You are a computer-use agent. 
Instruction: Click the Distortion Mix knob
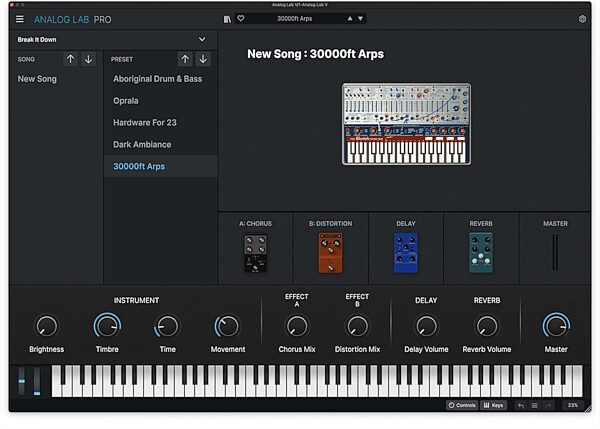click(357, 326)
